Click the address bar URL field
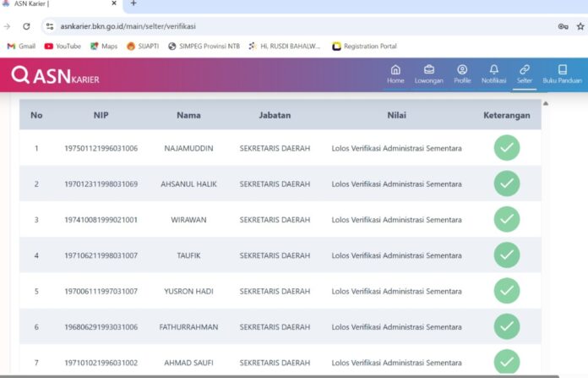This screenshot has width=588, height=378. [253, 27]
